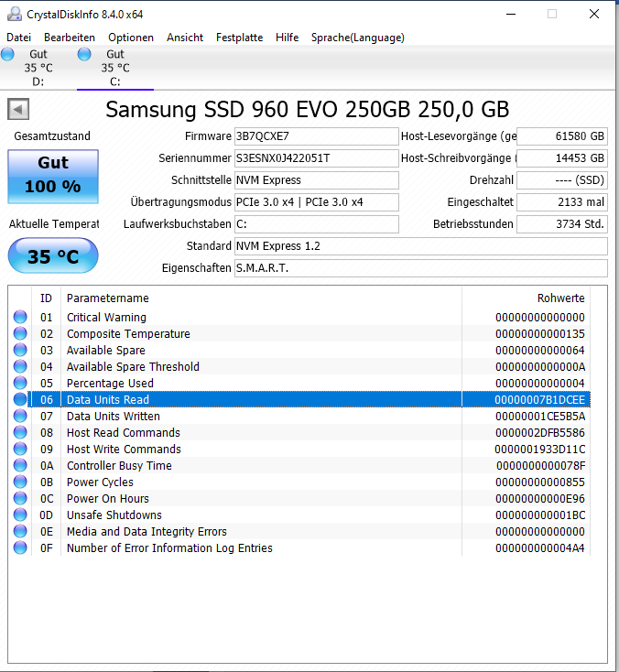Screen dimensions: 619x672
Task: Click the Host-Schreibvorgänge value 14453 GB
Action: (562, 158)
